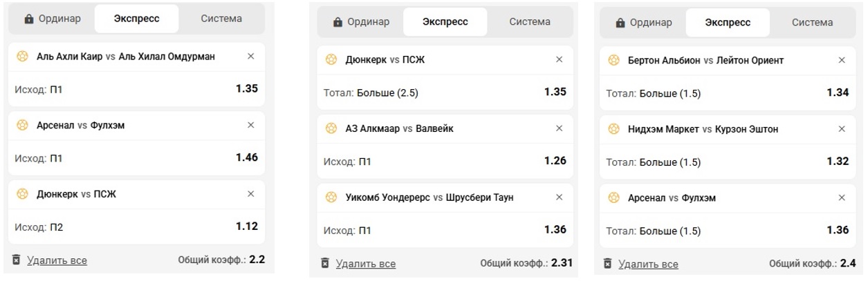868x281 pixels.
Task: Open Экспресс tab in the third bet slip
Action: point(728,22)
